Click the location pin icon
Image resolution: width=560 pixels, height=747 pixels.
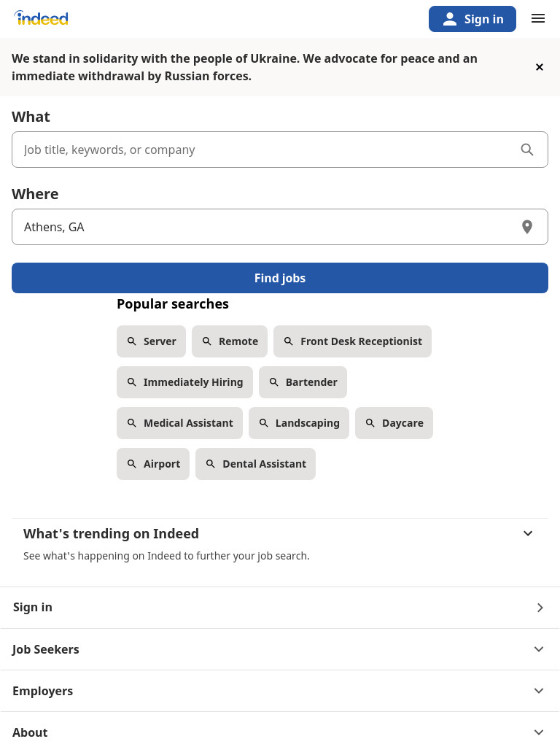[526, 227]
